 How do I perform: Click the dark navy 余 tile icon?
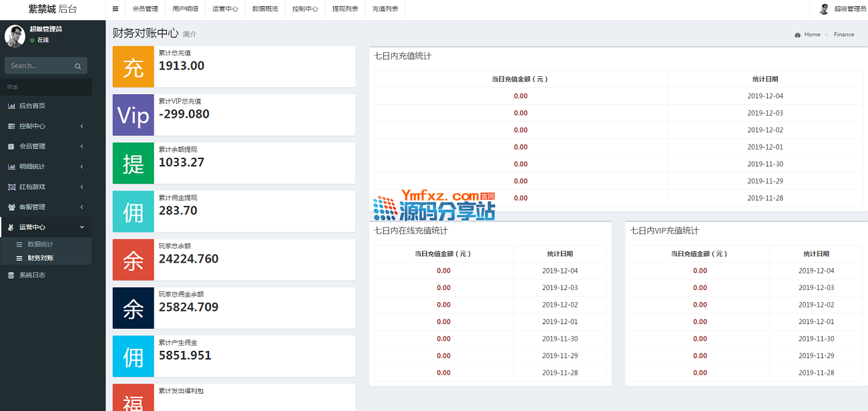tap(134, 308)
